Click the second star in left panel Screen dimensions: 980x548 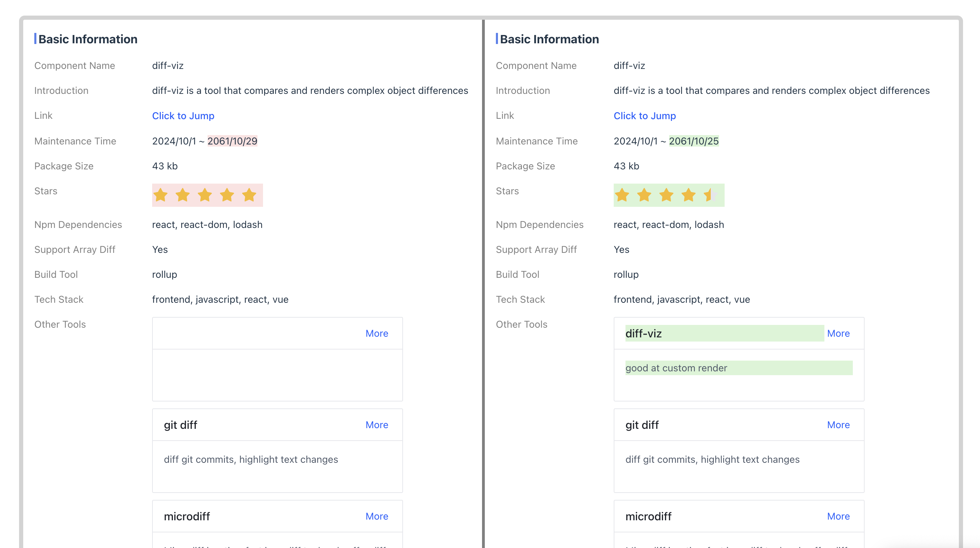[183, 195]
